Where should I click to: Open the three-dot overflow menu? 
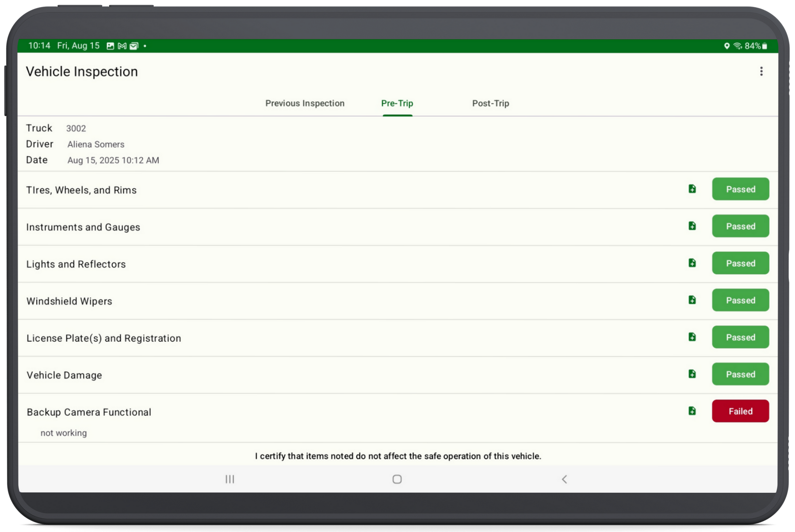[761, 72]
